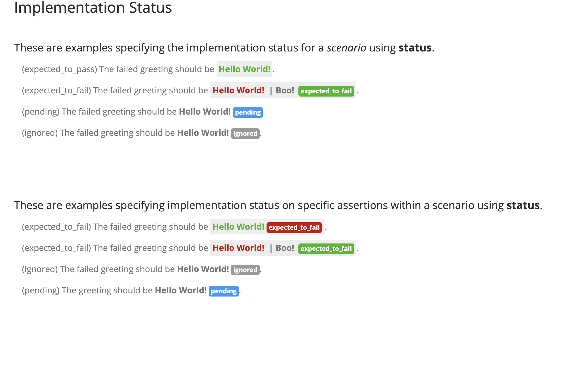Click the blue pending badge in first section

(x=248, y=112)
